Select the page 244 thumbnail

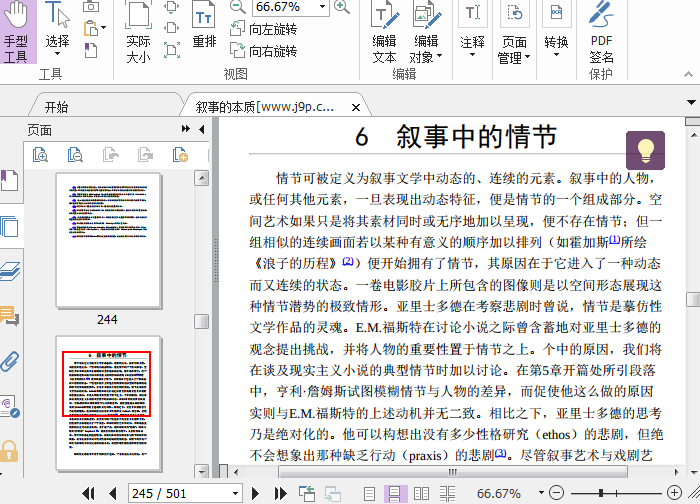coord(108,240)
